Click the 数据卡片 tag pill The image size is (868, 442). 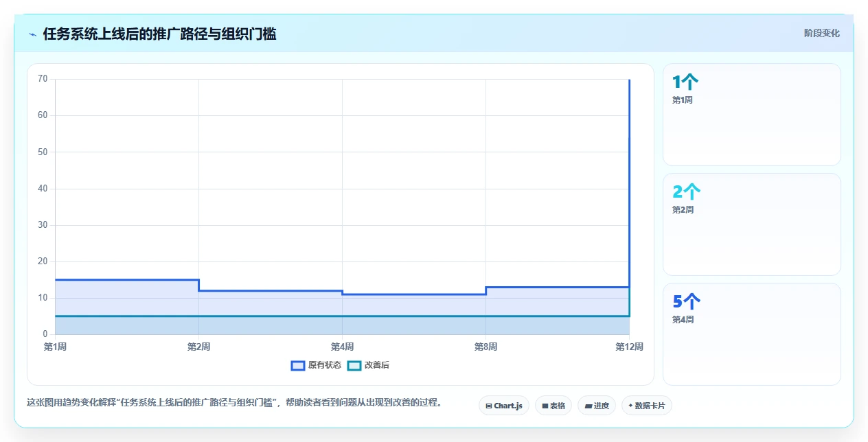[647, 406]
